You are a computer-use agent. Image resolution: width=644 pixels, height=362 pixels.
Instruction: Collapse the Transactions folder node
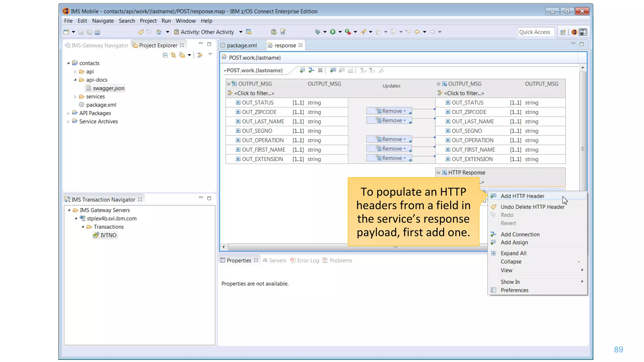click(83, 227)
